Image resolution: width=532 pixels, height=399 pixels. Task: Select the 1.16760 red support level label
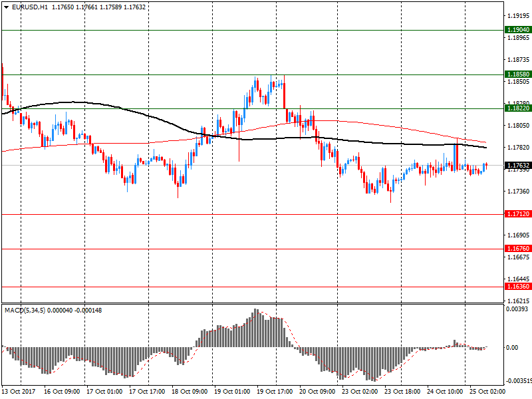coord(518,249)
